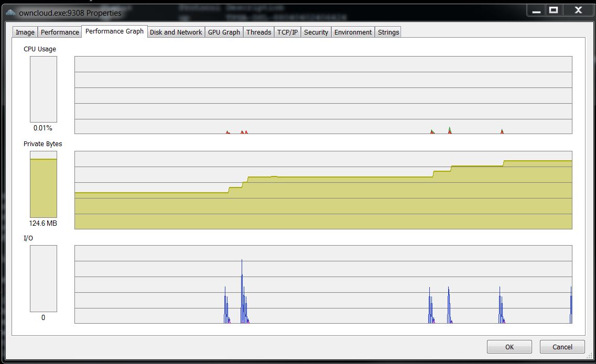Click the CPU Usage history graph
This screenshot has width=596, height=364.
[x=323, y=95]
